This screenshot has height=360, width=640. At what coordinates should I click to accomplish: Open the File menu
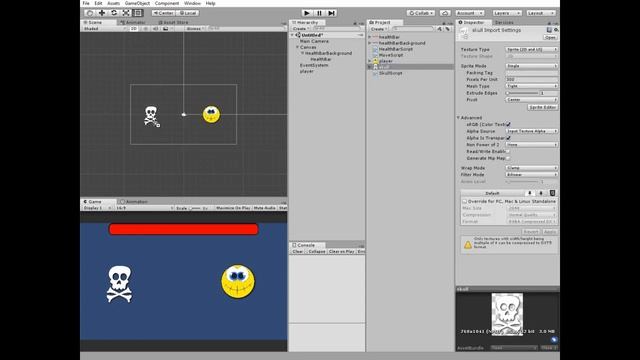click(x=86, y=3)
